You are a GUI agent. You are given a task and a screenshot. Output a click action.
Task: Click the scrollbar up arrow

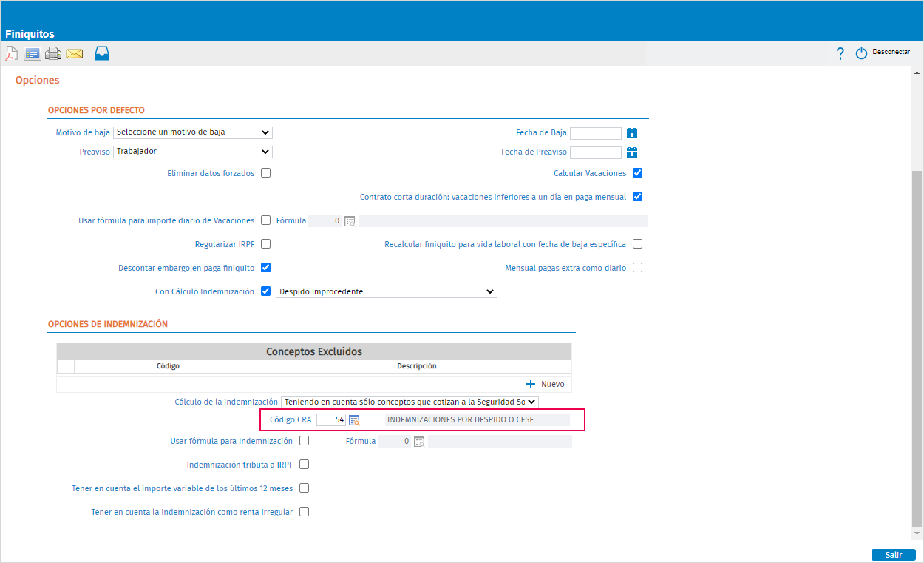click(x=917, y=73)
